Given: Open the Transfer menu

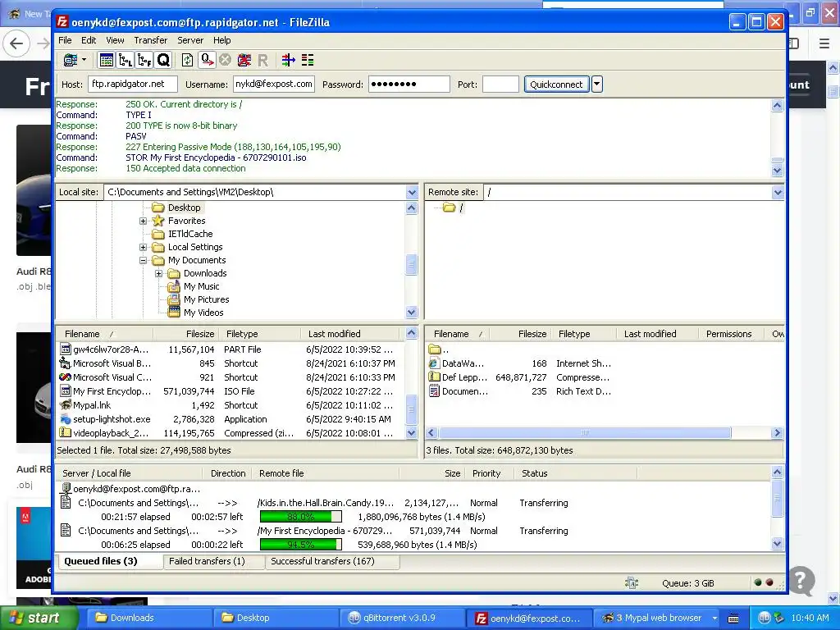Looking at the screenshot, I should pos(151,40).
